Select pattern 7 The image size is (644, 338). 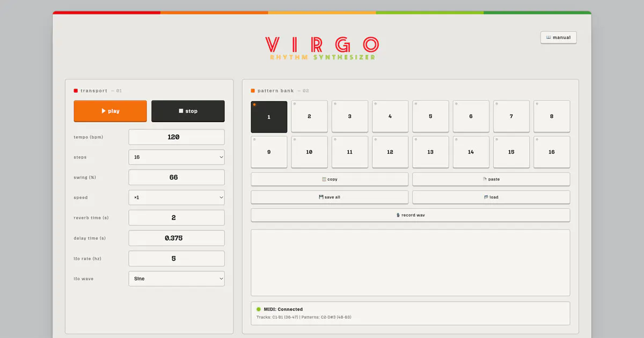pos(511,117)
